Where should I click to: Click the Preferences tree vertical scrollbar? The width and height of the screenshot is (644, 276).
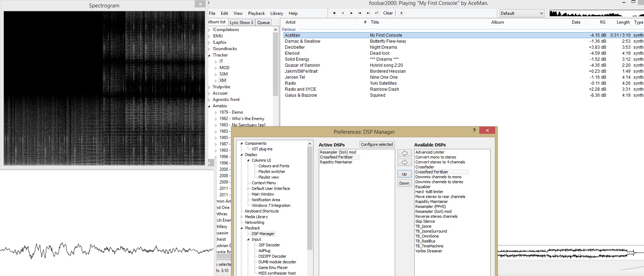(310, 198)
